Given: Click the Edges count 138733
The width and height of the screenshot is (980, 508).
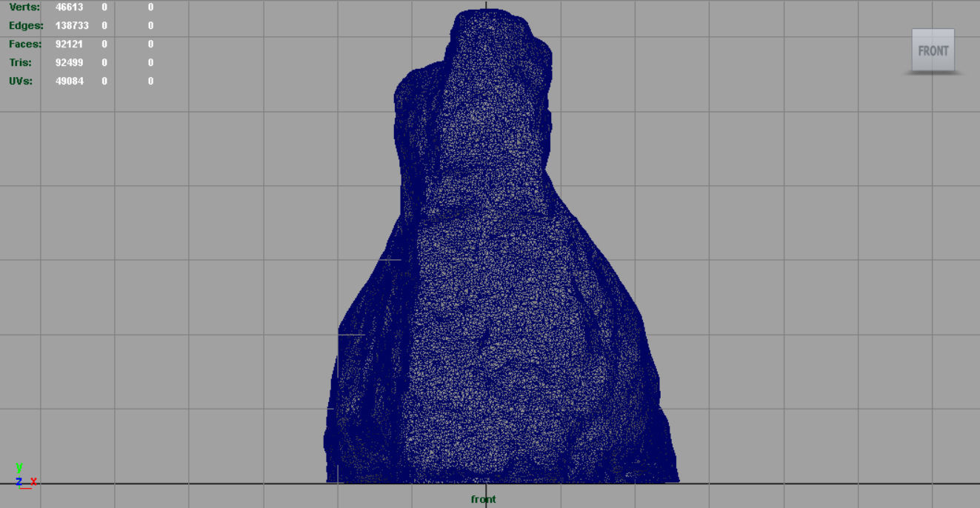Looking at the screenshot, I should tap(72, 25).
